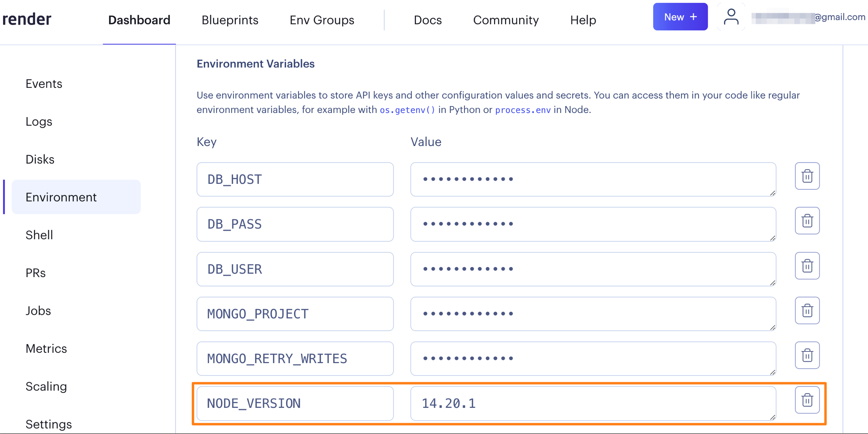
Task: Click the NODE_VERSION value field showing 14.20.1
Action: [593, 403]
